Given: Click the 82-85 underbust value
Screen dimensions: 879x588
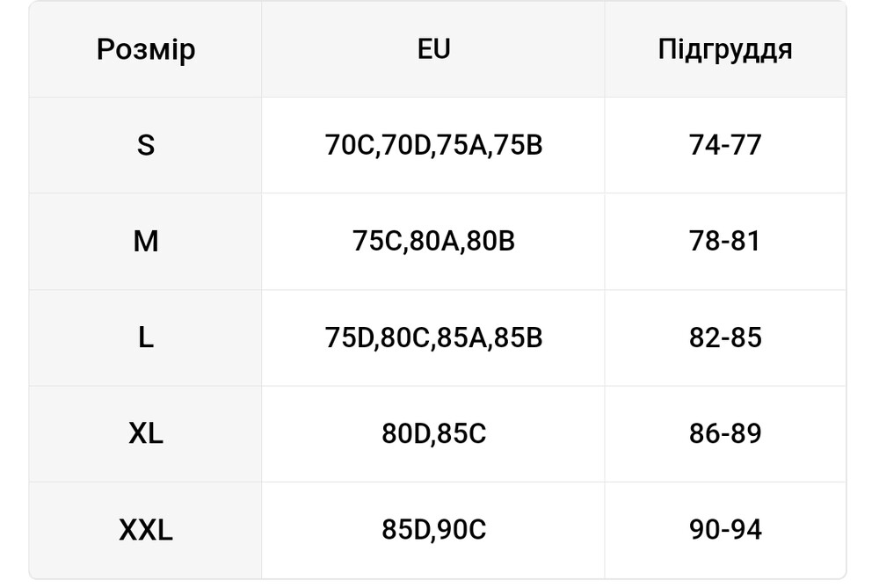Looking at the screenshot, I should click(x=725, y=338).
